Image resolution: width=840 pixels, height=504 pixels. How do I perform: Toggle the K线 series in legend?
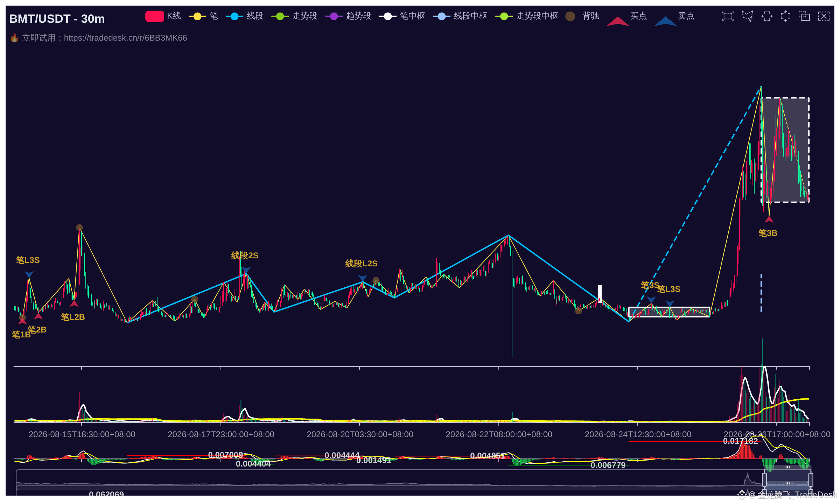click(x=163, y=16)
